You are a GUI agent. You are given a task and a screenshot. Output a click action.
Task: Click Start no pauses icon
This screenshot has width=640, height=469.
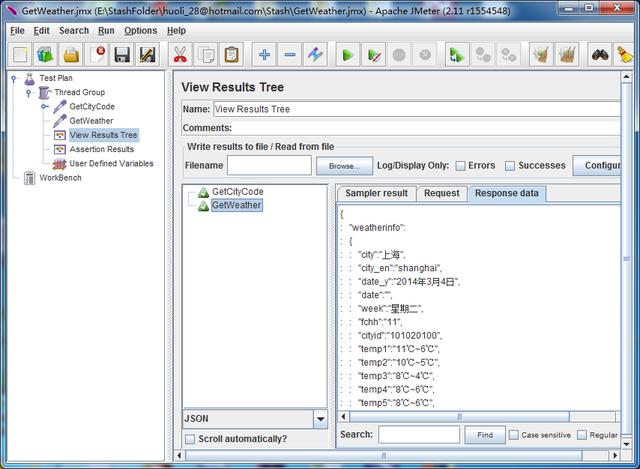pyautogui.click(x=374, y=54)
